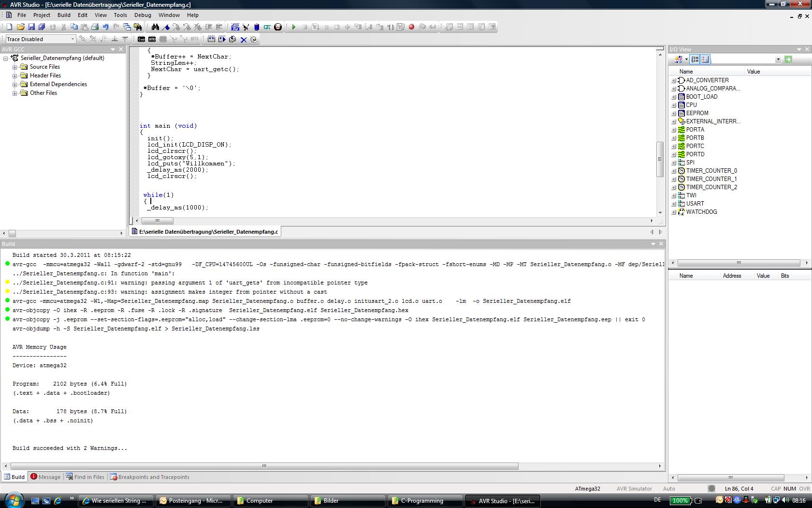Image resolution: width=812 pixels, height=508 pixels.
Task: Open the Project menu
Action: pyautogui.click(x=42, y=15)
